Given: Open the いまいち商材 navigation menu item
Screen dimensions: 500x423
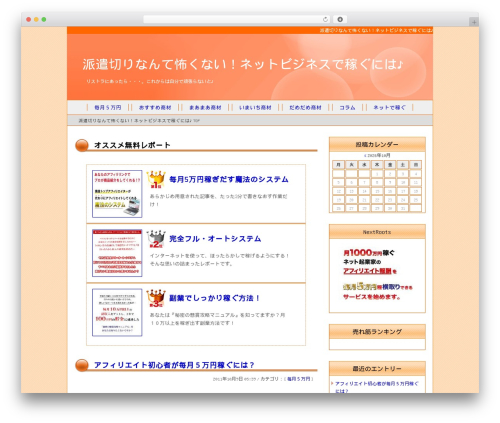Looking at the screenshot, I should [255, 108].
